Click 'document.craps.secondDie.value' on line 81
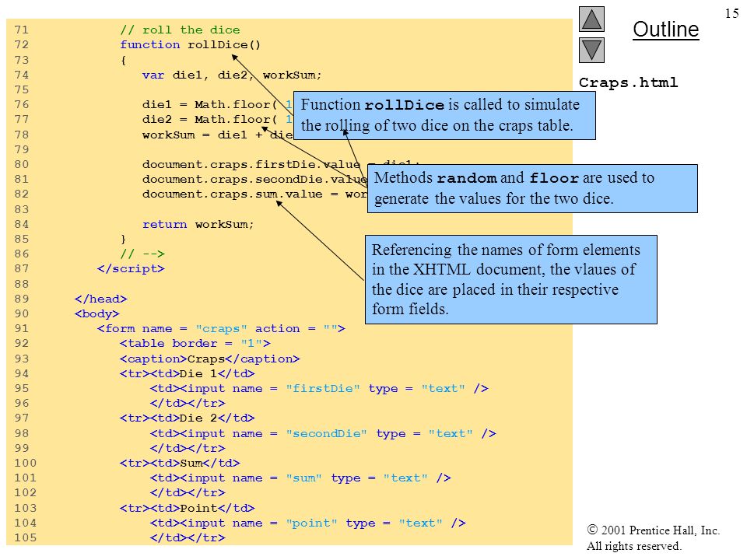This screenshot has height=560, width=747. [x=254, y=179]
